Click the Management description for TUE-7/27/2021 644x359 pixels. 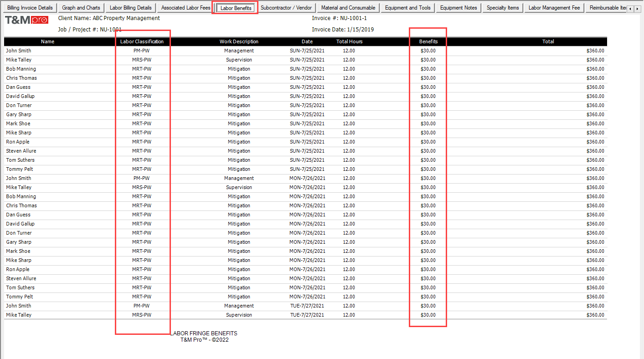(x=239, y=306)
